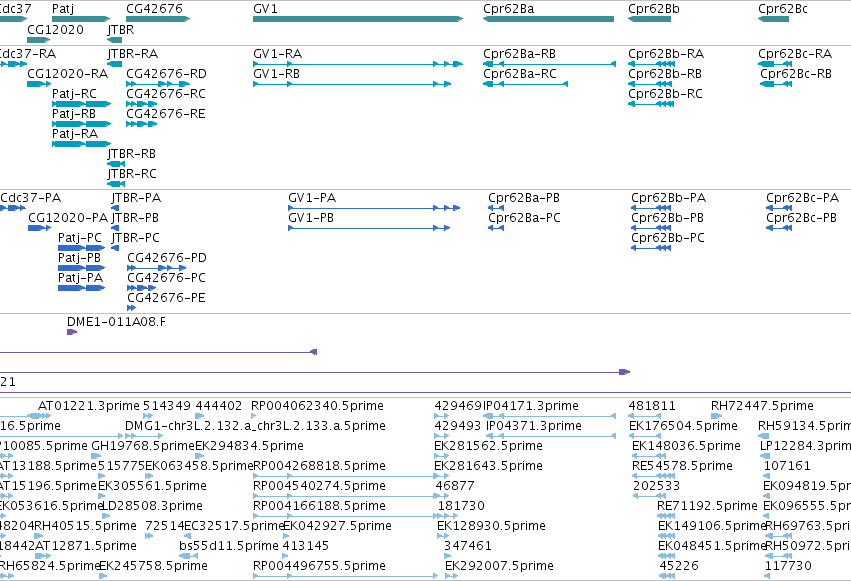Click transcript Patj-RC
The width and height of the screenshot is (851, 581).
click(x=81, y=104)
